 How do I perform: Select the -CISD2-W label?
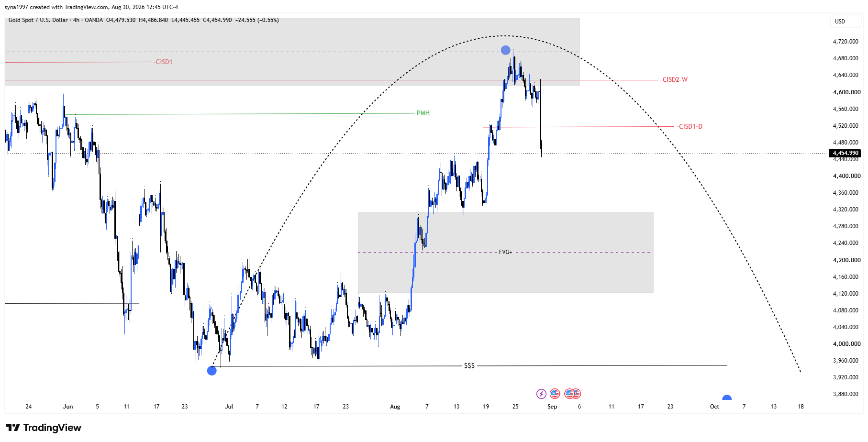click(674, 79)
